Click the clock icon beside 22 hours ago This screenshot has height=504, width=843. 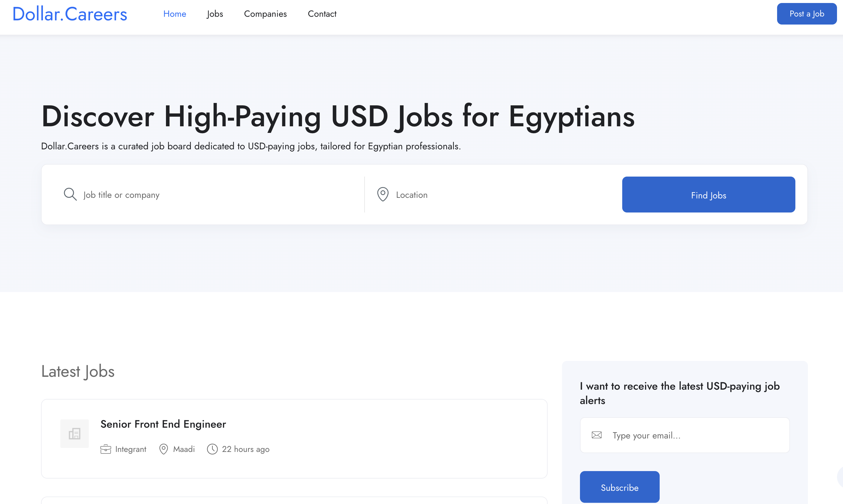point(212,449)
